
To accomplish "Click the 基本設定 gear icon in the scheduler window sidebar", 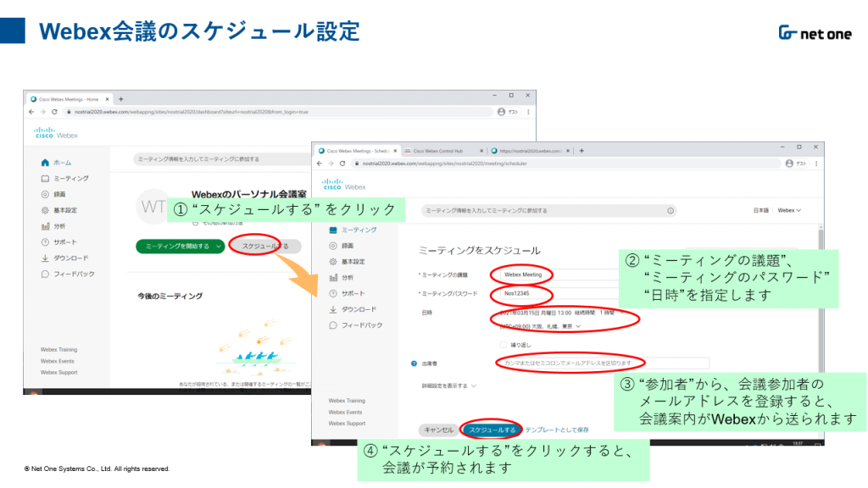I will tap(333, 262).
